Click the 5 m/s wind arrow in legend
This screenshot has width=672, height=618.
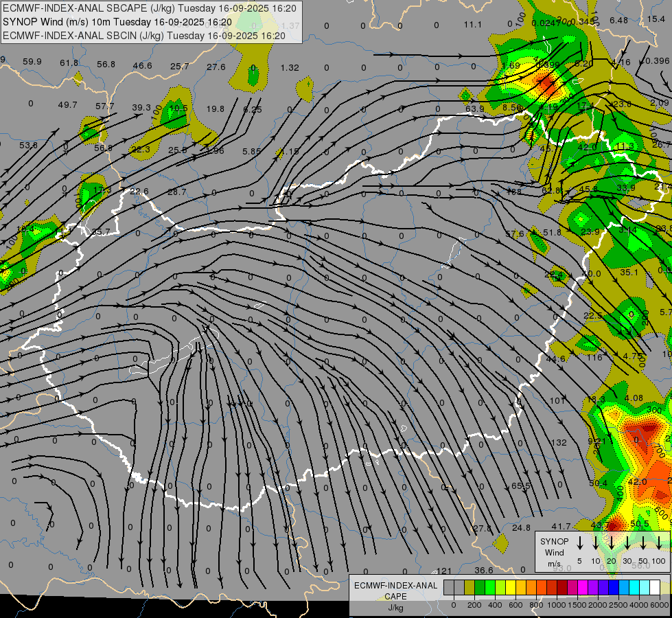579,542
